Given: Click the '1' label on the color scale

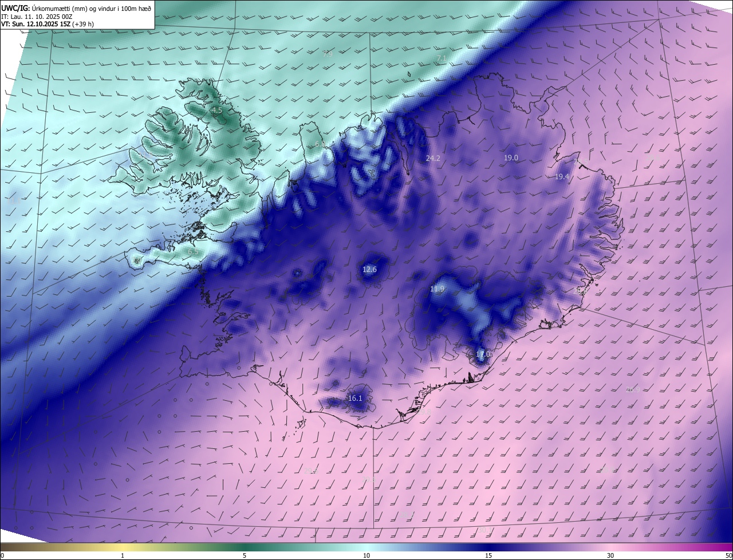Looking at the screenshot, I should pyautogui.click(x=123, y=556).
